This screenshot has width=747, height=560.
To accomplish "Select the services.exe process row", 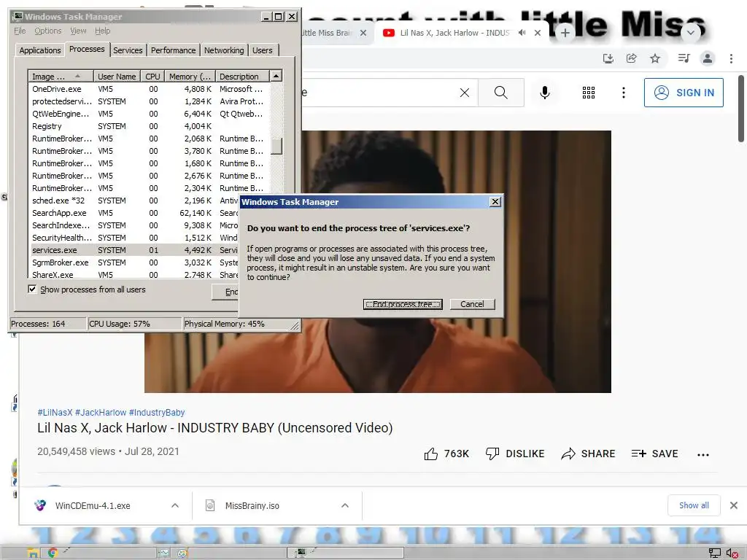I will click(133, 250).
